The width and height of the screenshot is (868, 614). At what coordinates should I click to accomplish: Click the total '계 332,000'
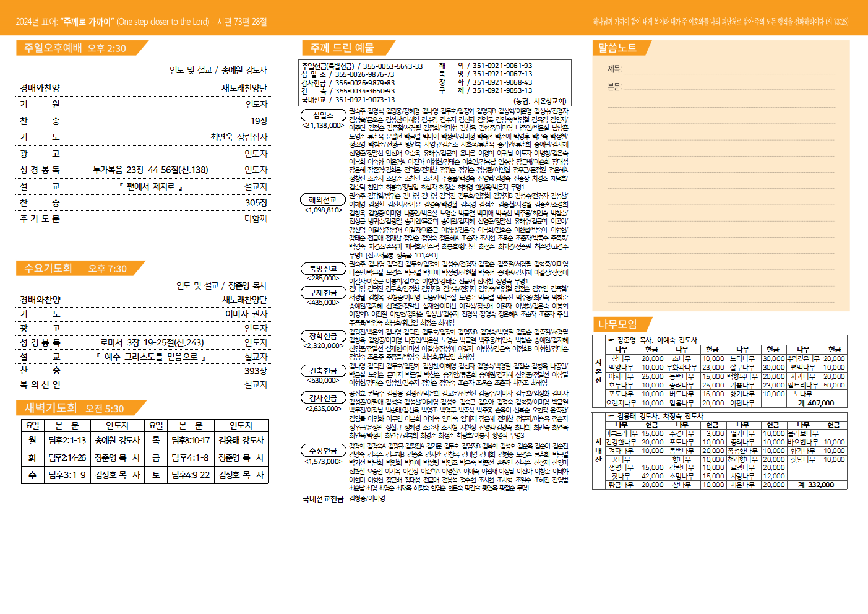[816, 485]
